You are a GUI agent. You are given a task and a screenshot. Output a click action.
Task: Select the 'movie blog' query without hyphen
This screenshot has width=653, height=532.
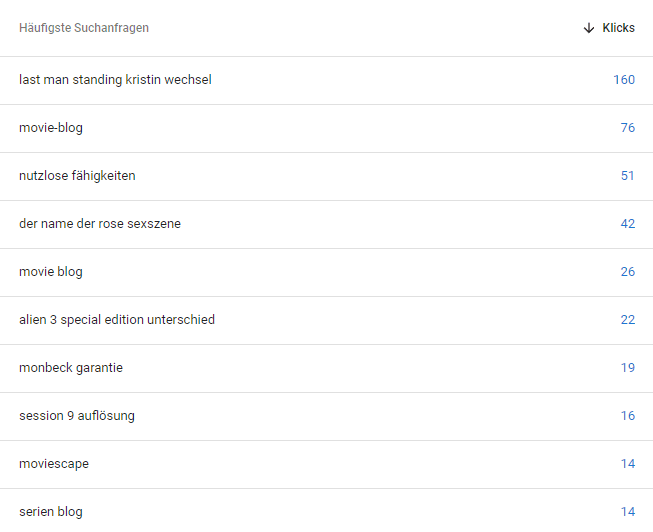[51, 272]
